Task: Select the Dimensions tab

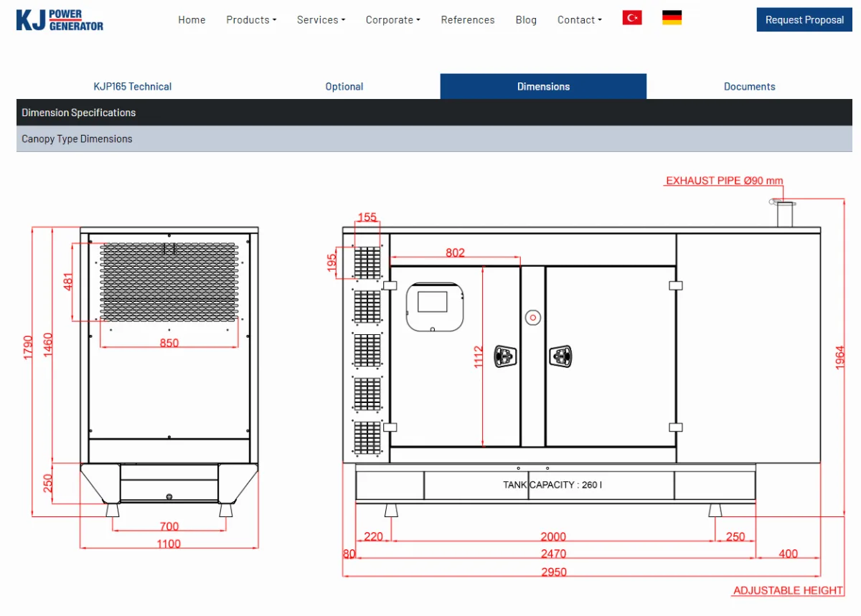Action: pyautogui.click(x=543, y=86)
